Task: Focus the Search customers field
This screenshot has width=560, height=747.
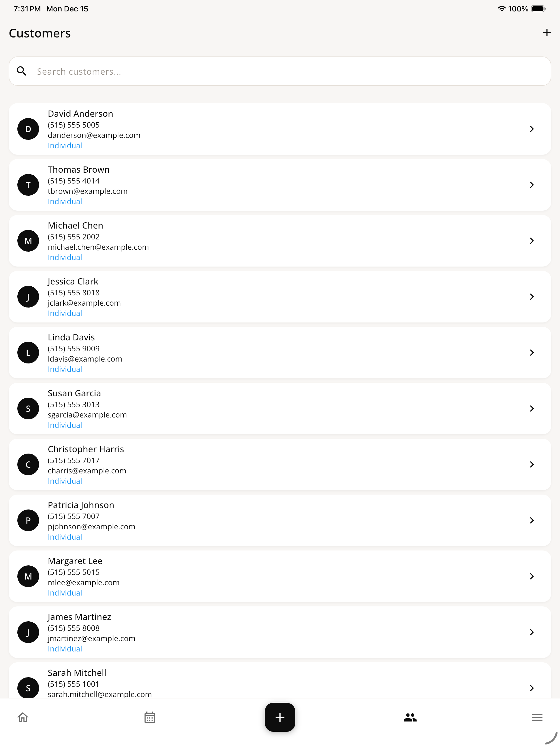Action: [x=280, y=71]
